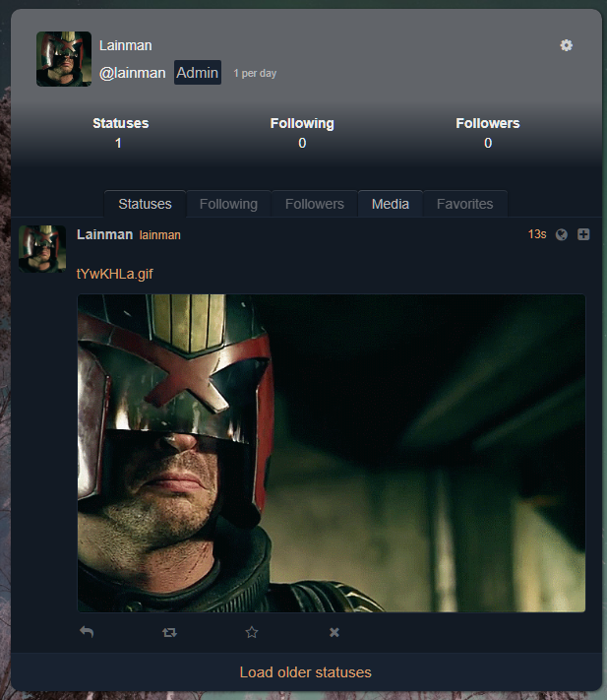Image resolution: width=607 pixels, height=700 pixels.
Task: Click the Admin badge
Action: tap(198, 72)
